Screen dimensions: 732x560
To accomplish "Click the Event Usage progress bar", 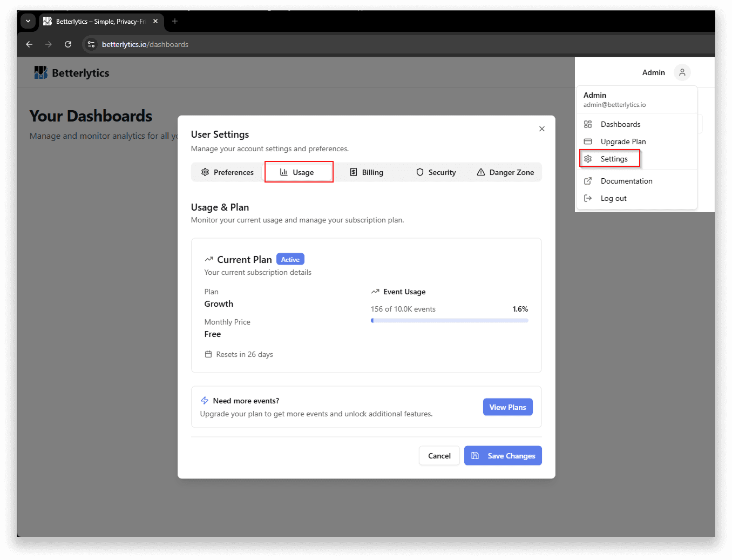I will [450, 321].
